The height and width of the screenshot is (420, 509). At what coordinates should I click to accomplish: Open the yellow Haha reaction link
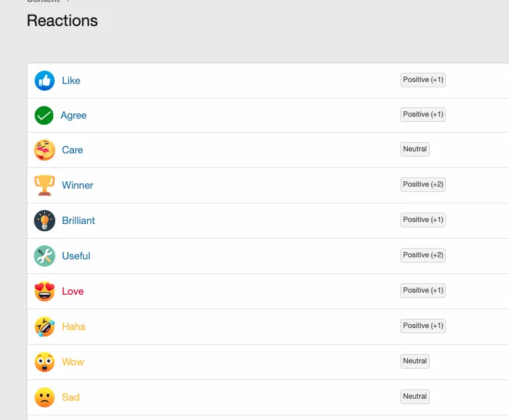click(x=73, y=327)
